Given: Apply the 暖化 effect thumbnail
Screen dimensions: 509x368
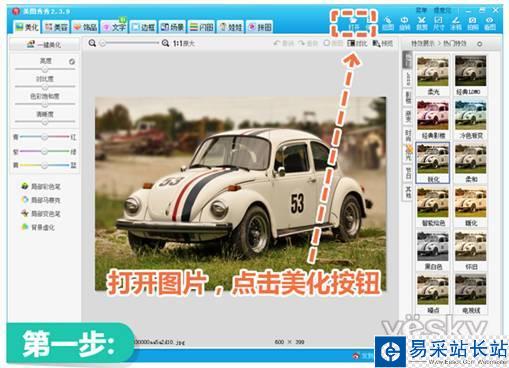Looking at the screenshot, I should click(x=470, y=207).
